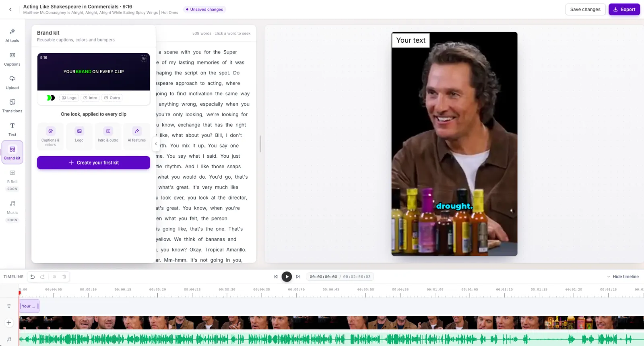Image resolution: width=644 pixels, height=346 pixels.
Task: Collapse the Brand kit side panel
Action: [156, 144]
